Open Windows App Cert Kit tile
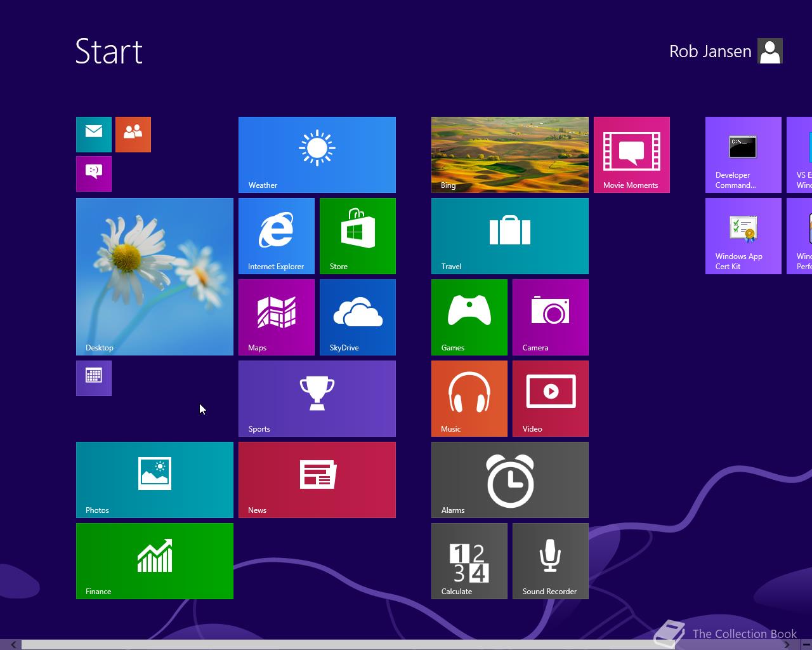 point(743,236)
